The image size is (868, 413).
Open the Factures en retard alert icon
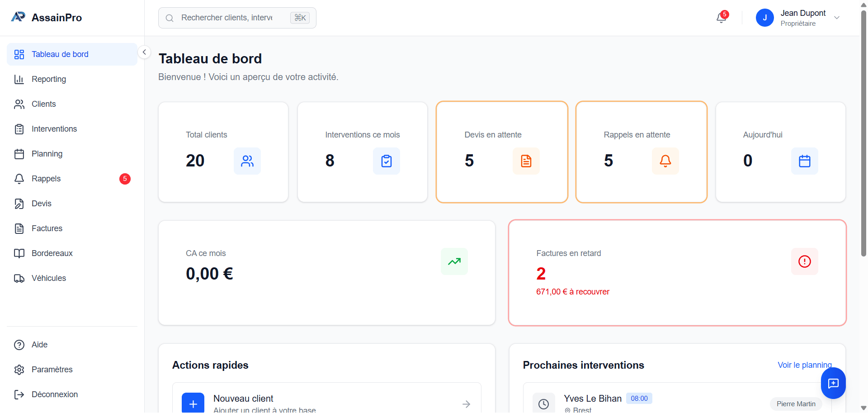pyautogui.click(x=804, y=261)
